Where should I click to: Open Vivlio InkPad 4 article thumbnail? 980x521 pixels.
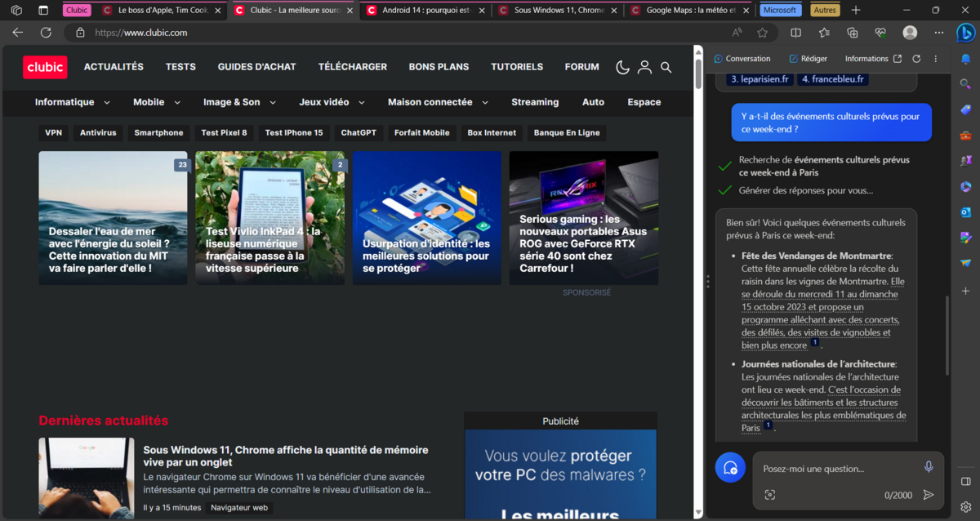(269, 218)
